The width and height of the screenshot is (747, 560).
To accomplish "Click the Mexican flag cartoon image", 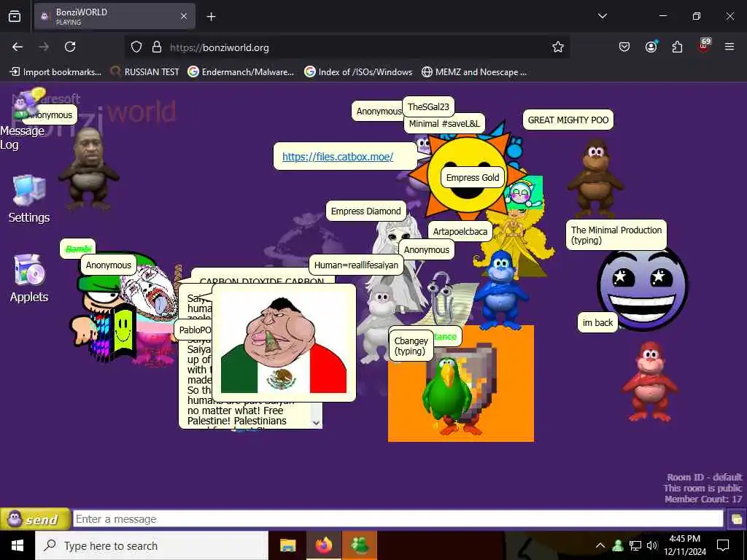I will 284,345.
